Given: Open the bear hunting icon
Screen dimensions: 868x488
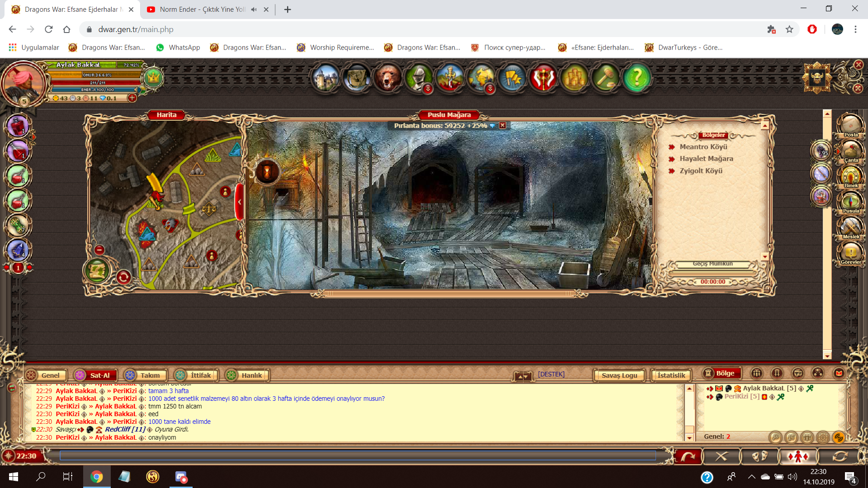Looking at the screenshot, I should point(387,78).
